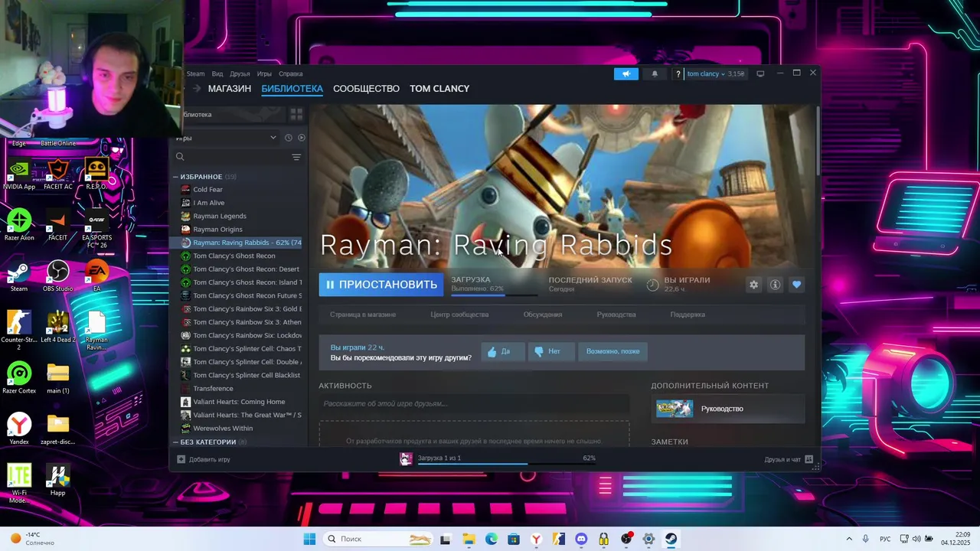The width and height of the screenshot is (980, 551).
Task: Open the Игры library type dropdown
Action: (226, 138)
